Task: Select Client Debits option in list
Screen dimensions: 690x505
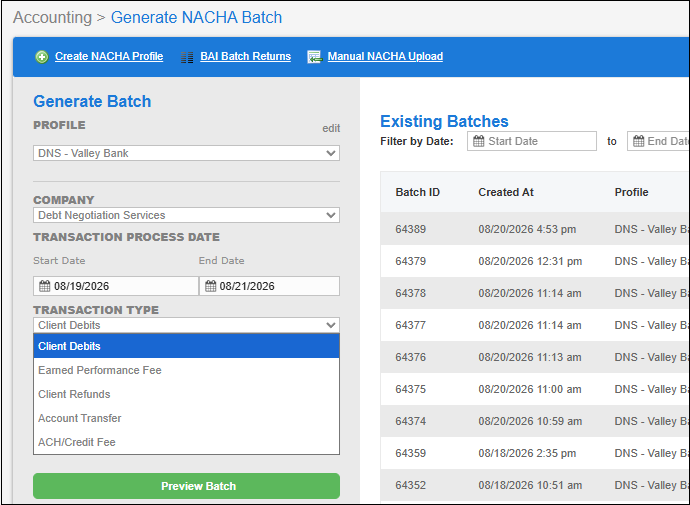Action: click(x=186, y=346)
